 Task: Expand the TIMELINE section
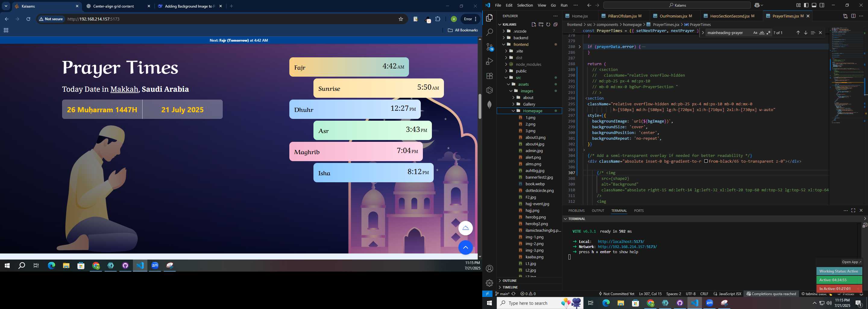[x=529, y=287]
